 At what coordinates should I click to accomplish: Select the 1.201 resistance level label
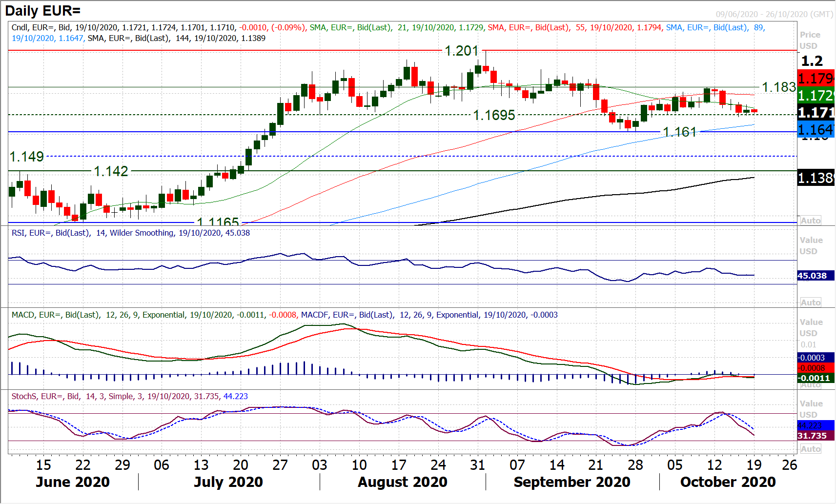pos(461,51)
